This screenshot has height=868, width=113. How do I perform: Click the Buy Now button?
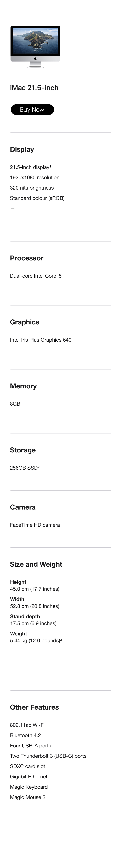point(32,110)
